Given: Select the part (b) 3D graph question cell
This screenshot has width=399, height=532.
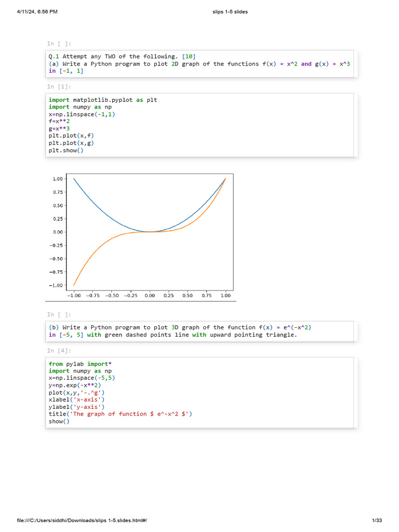Looking at the screenshot, I should tap(199, 331).
